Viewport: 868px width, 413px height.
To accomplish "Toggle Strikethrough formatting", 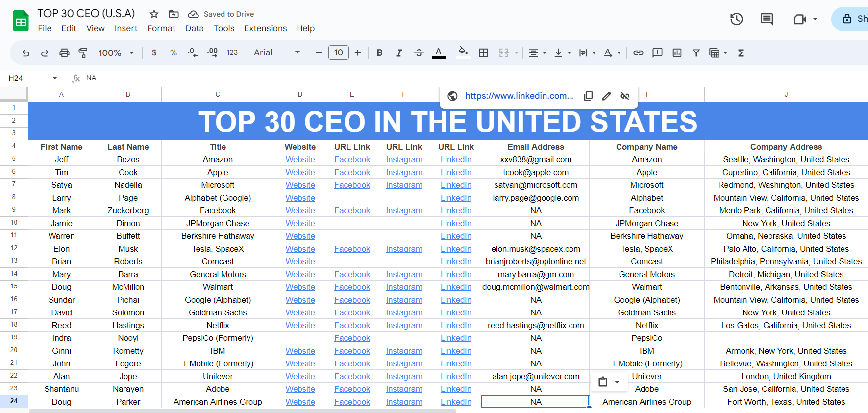I will (x=419, y=52).
